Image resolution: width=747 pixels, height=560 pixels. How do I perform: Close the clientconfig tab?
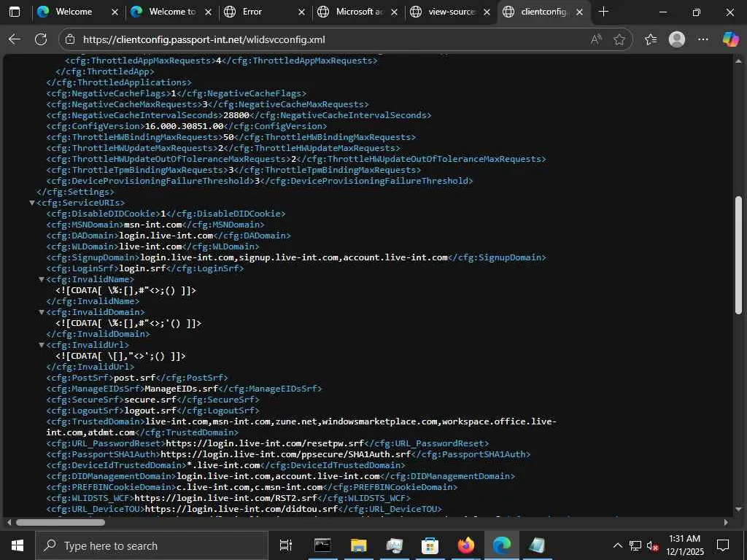[580, 12]
